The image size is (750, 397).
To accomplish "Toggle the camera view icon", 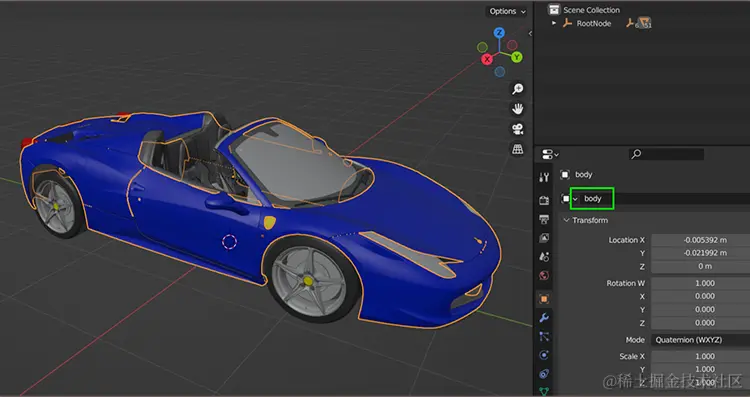I will (x=518, y=129).
